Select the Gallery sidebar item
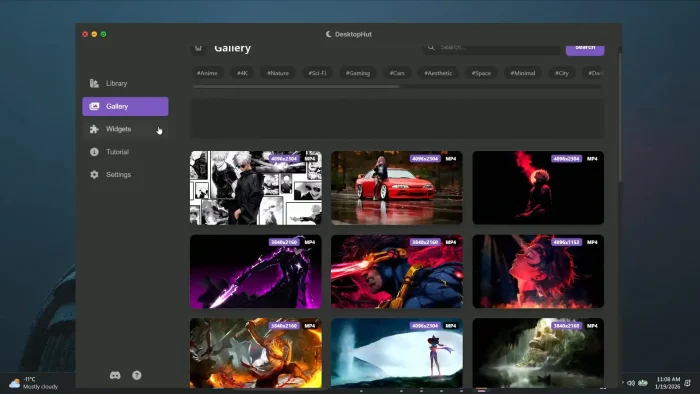Viewport: 700px width, 394px height. click(125, 106)
